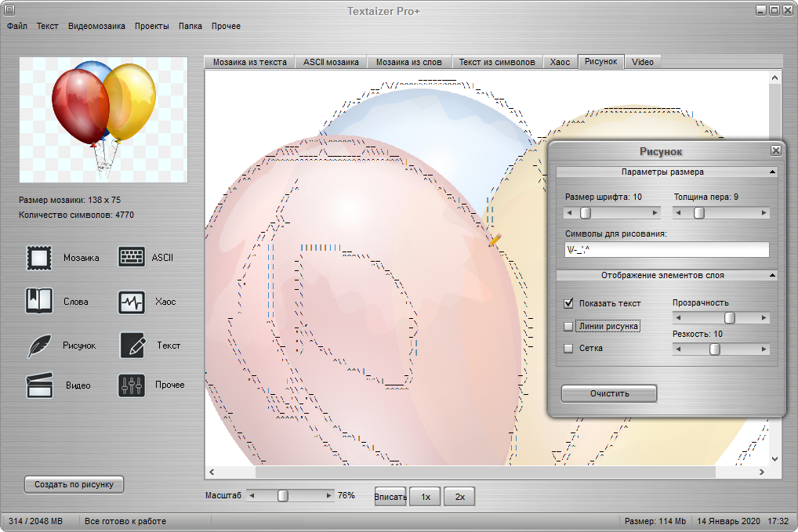Click the Размер шрифта slider thumb

pos(586,213)
